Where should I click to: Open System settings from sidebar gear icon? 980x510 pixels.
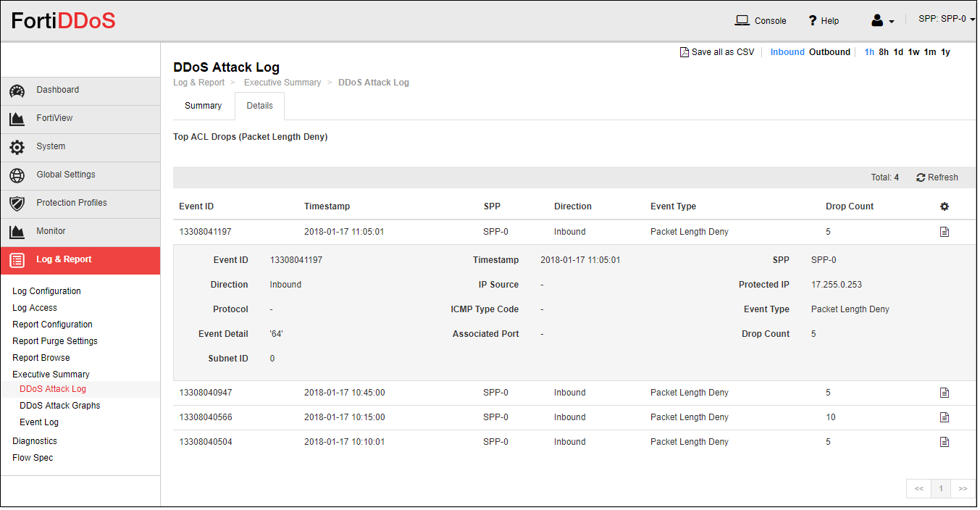[x=17, y=146]
